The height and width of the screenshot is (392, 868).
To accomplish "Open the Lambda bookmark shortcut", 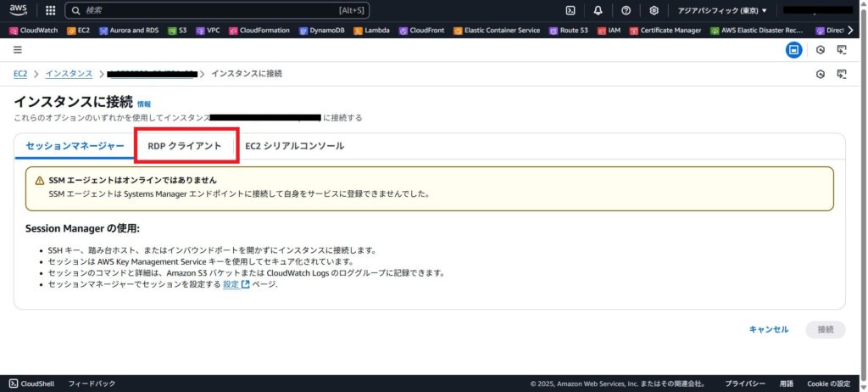I will [371, 31].
